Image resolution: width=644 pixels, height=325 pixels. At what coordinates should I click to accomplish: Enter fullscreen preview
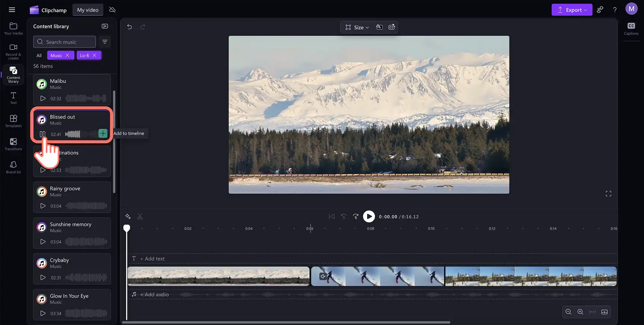(609, 194)
